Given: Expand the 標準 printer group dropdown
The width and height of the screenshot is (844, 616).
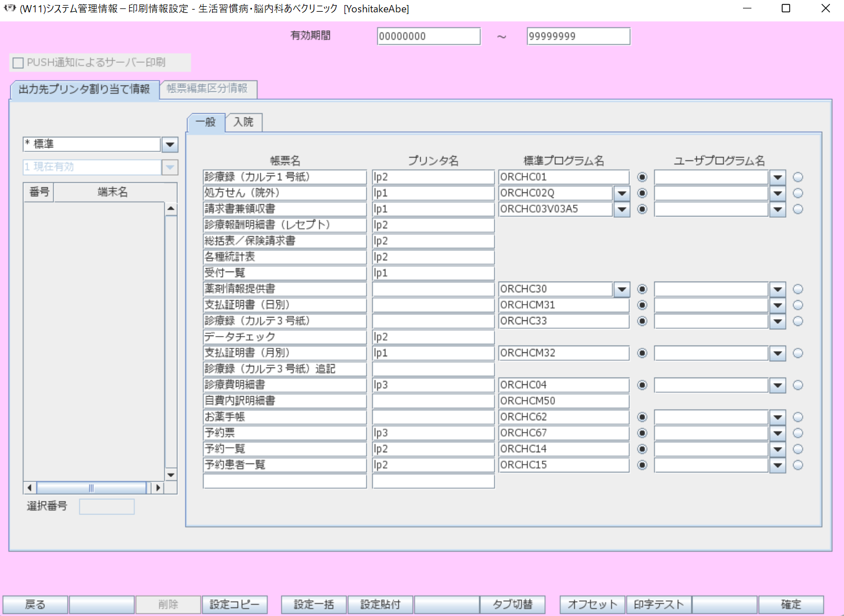Looking at the screenshot, I should click(x=169, y=145).
